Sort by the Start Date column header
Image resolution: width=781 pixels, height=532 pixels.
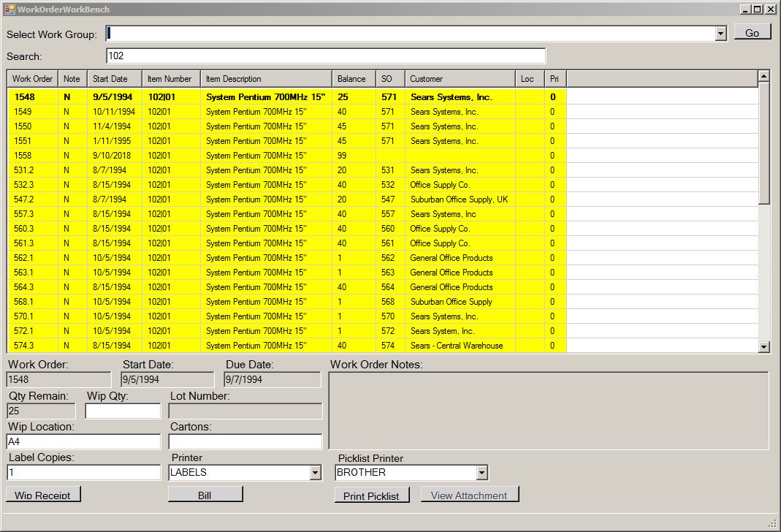point(114,79)
